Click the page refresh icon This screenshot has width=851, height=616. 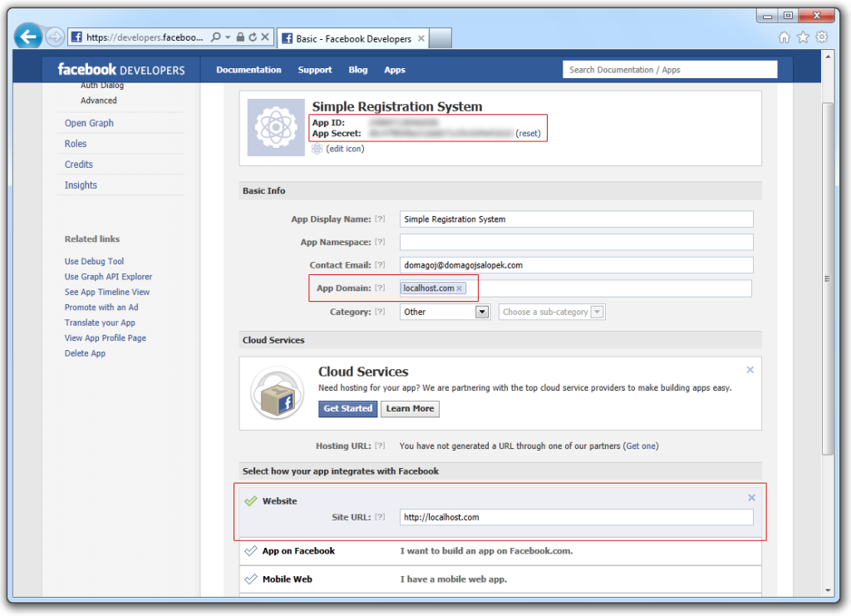[253, 37]
